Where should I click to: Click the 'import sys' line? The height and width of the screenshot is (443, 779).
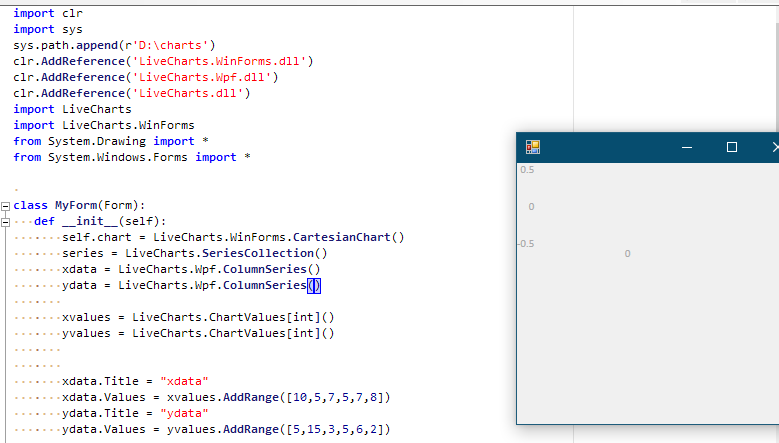click(x=48, y=29)
